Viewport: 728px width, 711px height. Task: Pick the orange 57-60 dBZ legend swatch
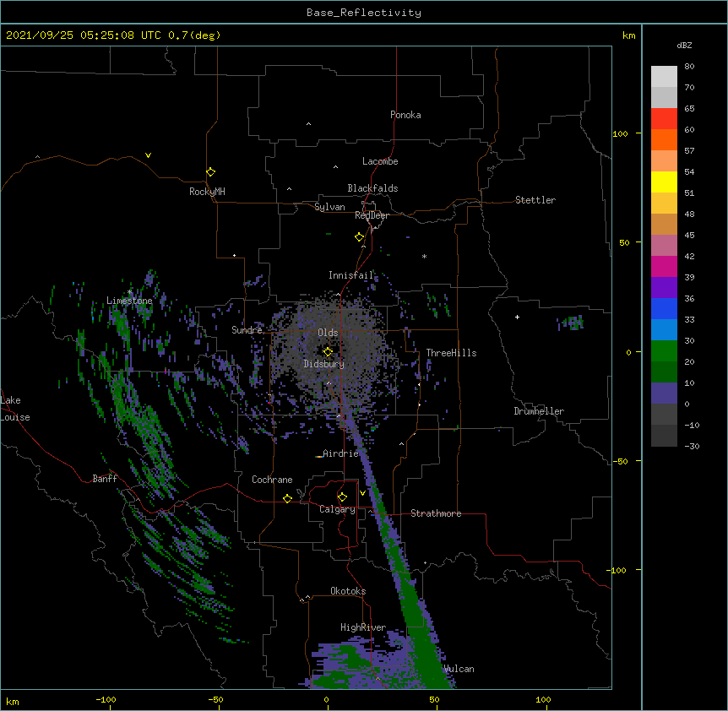click(x=664, y=139)
